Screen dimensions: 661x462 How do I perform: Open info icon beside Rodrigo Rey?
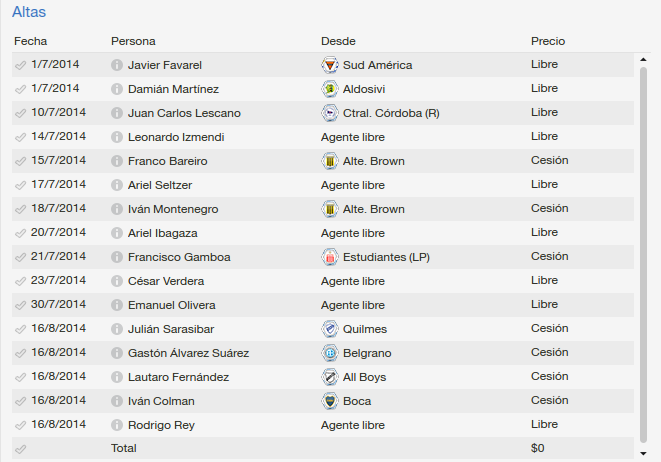(x=117, y=425)
